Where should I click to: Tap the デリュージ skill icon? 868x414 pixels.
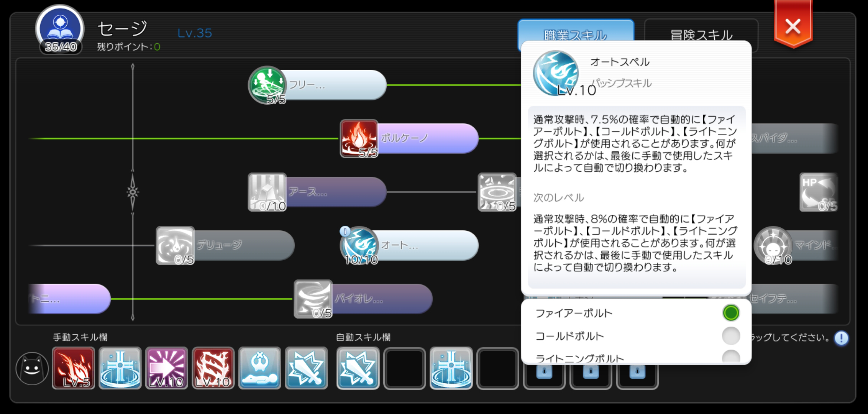point(175,246)
